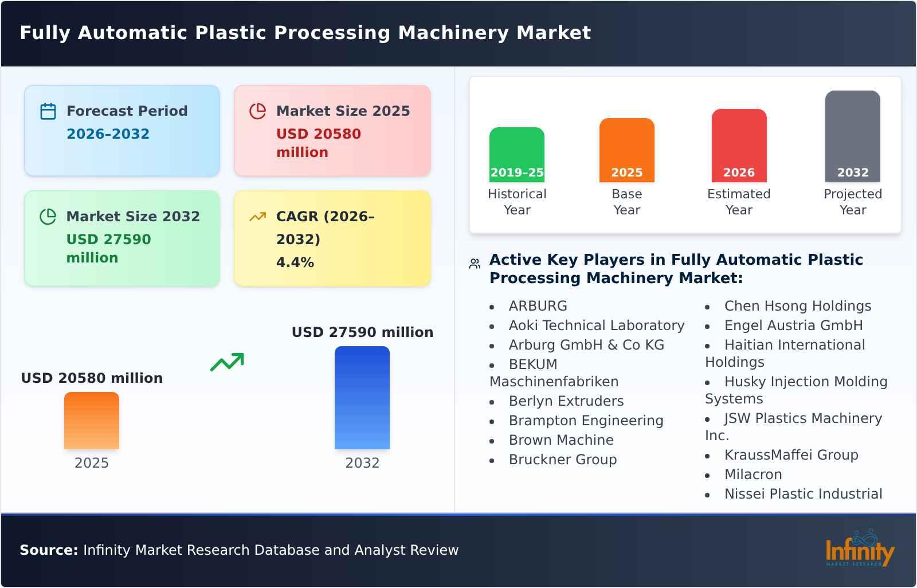Click the Historical Year label
The image size is (917, 588).
tap(517, 202)
